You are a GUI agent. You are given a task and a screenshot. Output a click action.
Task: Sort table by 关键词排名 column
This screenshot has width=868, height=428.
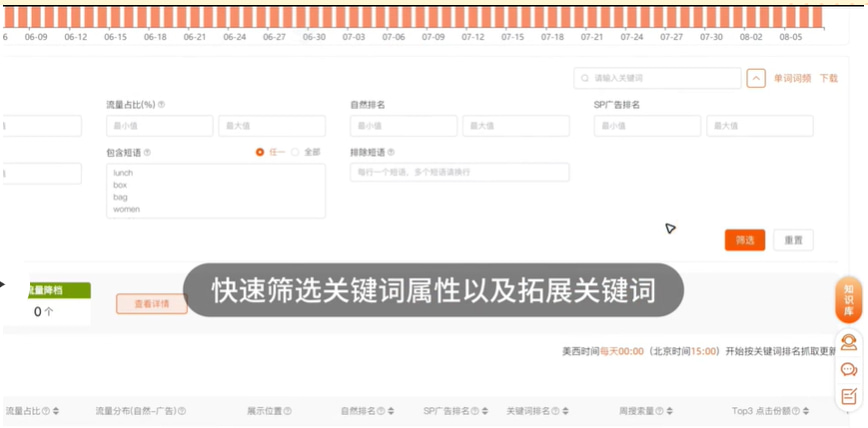565,411
